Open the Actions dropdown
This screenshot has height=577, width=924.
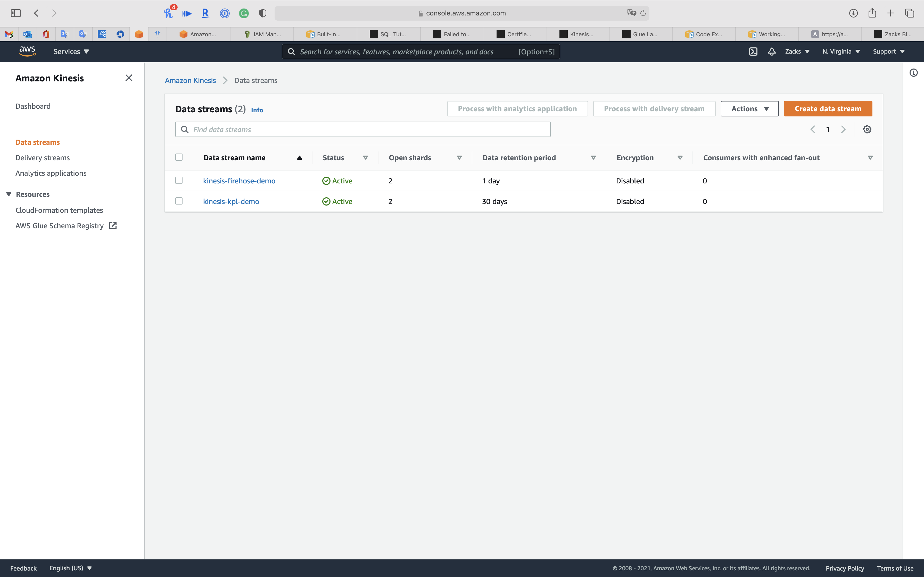(749, 109)
